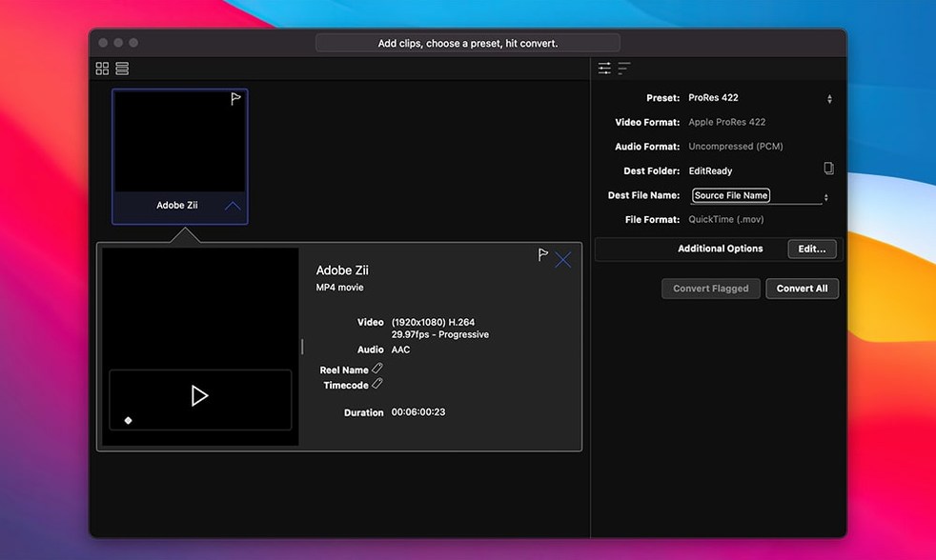Click the QuickTime (.mov) file format text
This screenshot has width=936, height=560.
(726, 219)
